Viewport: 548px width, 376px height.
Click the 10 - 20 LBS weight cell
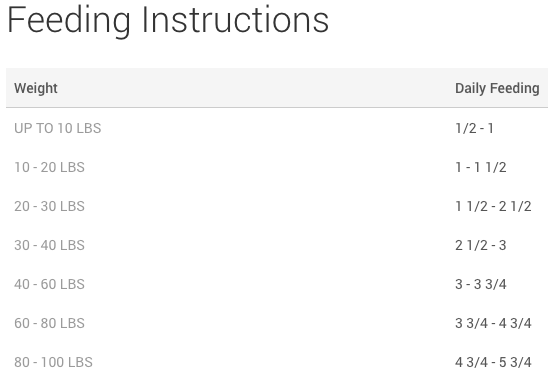49,167
